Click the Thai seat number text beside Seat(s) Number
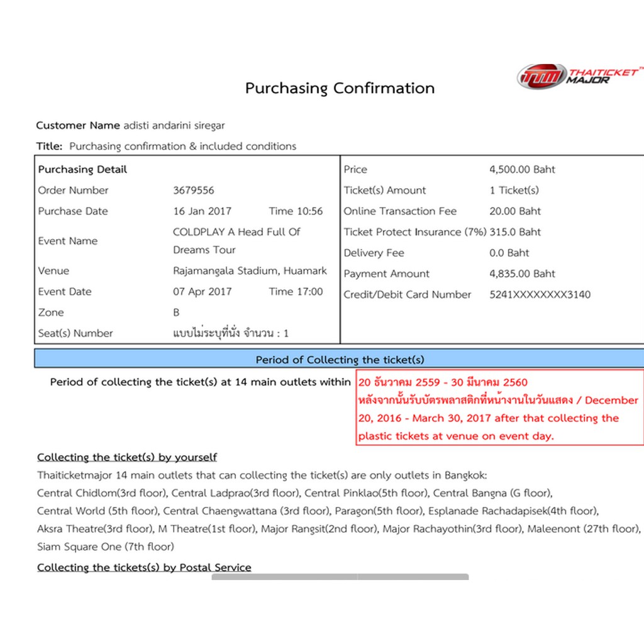644x644 pixels. pyautogui.click(x=231, y=333)
